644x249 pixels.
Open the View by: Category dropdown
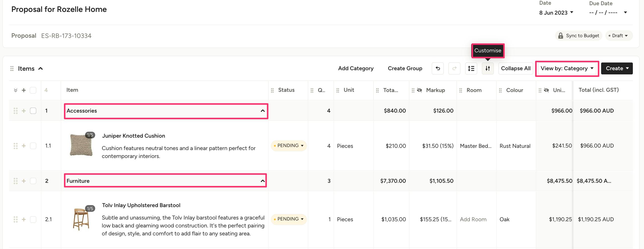click(567, 68)
